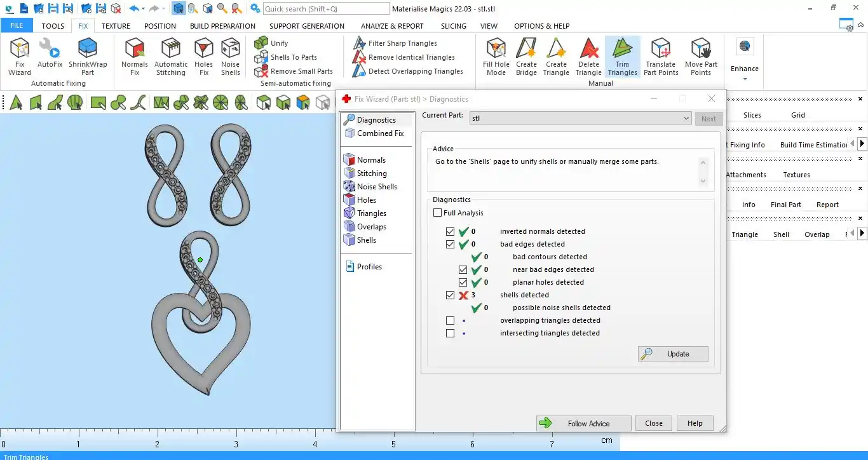Choose the Create Bridge tool
The height and width of the screenshot is (460, 868).
526,57
